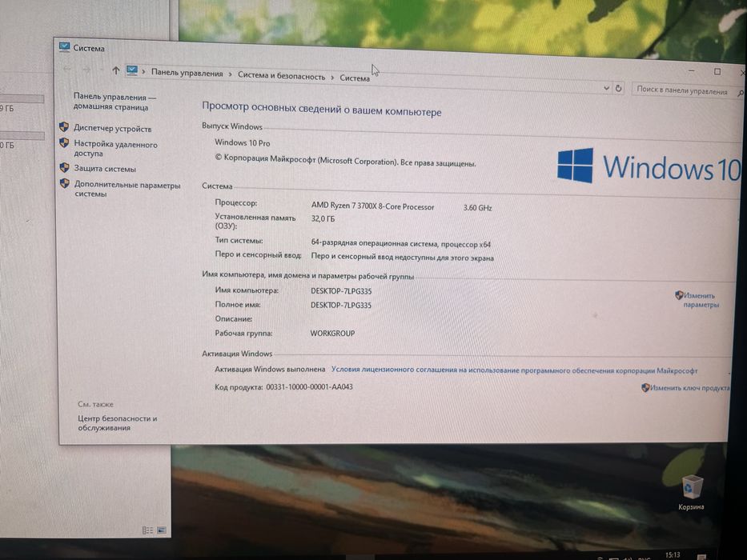The image size is (747, 560).
Task: Click Активация Windows выполнена text
Action: 270,369
